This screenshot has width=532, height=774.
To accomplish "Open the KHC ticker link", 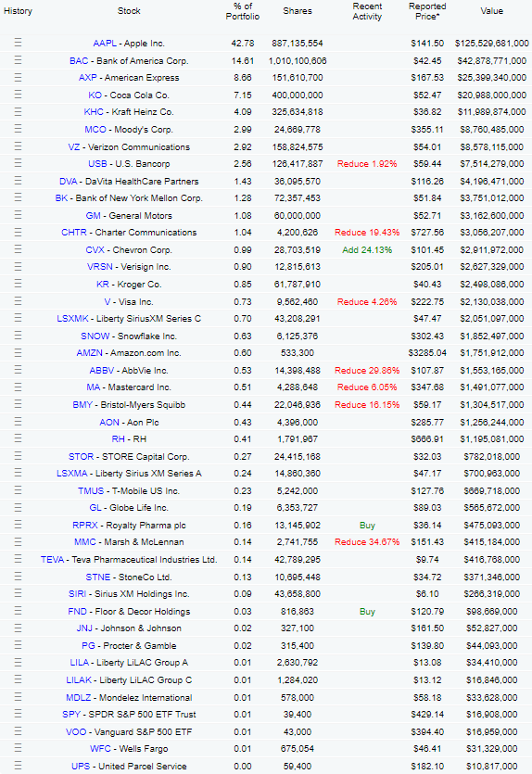I will click(94, 112).
